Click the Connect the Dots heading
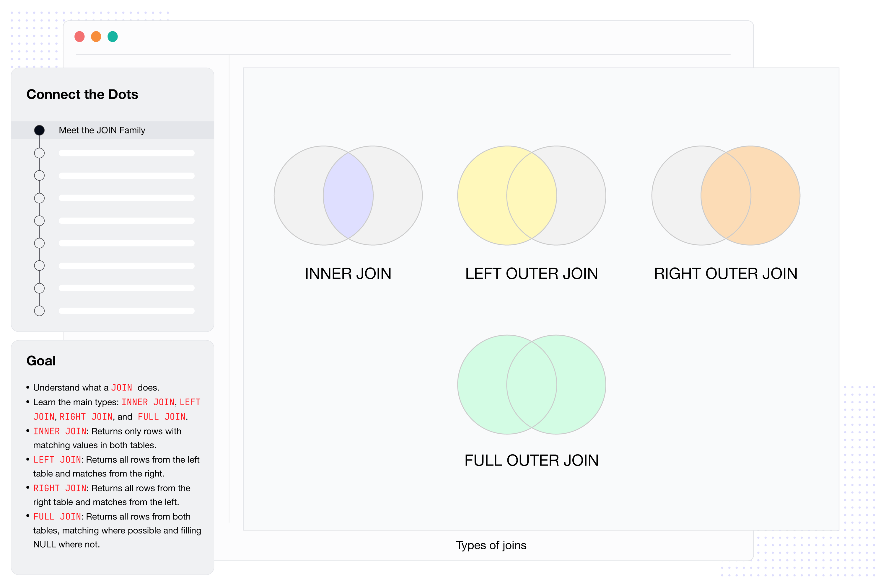 click(82, 94)
